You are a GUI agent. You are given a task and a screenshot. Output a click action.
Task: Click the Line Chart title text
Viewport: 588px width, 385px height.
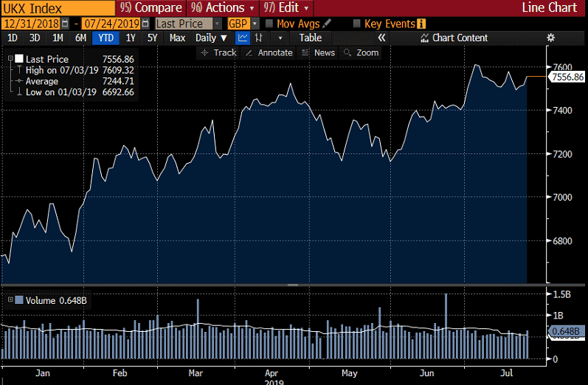coord(549,7)
